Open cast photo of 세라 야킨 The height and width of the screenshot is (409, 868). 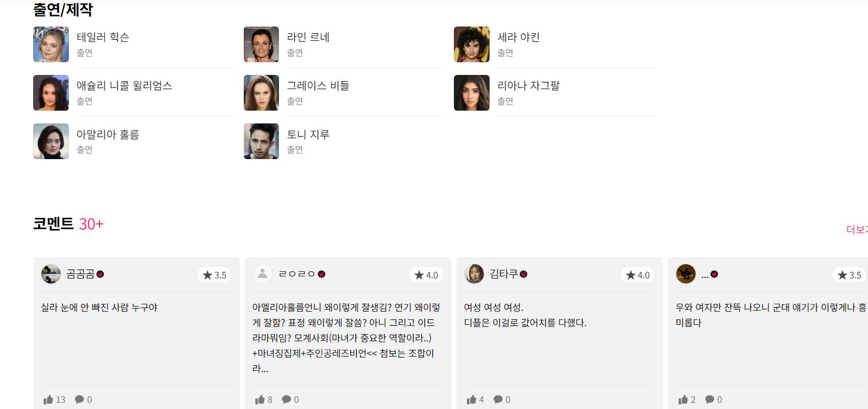[x=472, y=44]
